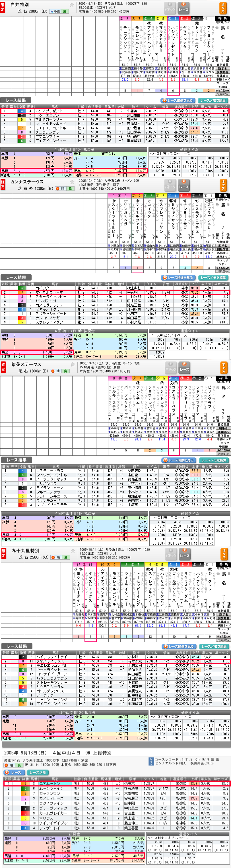Open パドック video for 九十九里特別
The width and height of the screenshot is (231, 868).
[x=171, y=554]
